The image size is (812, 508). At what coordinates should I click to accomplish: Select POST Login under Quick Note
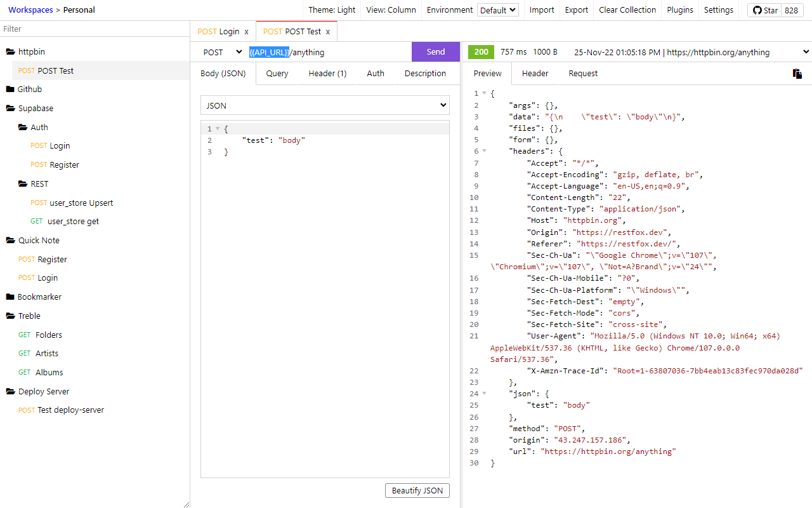click(38, 278)
